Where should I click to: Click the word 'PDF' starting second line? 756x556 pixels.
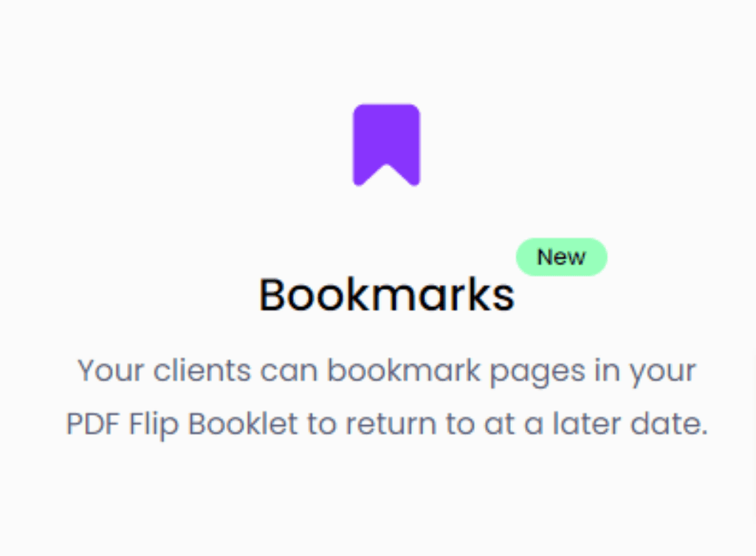coord(92,425)
